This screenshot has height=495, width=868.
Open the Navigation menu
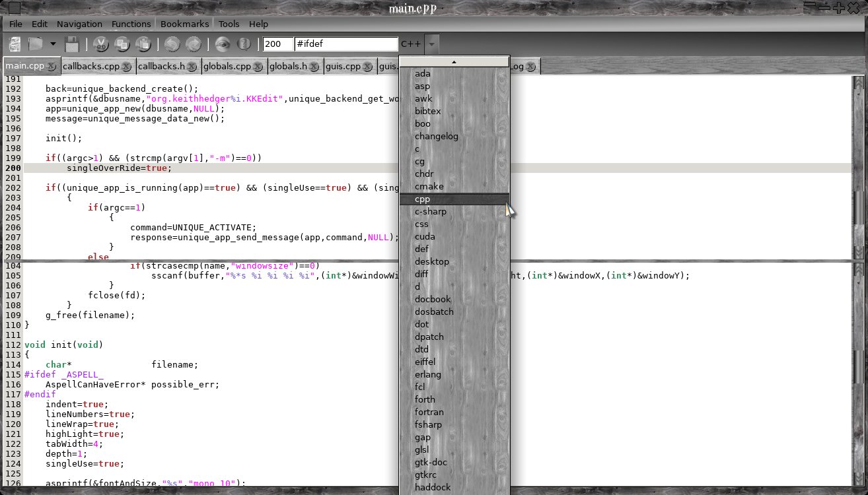79,24
